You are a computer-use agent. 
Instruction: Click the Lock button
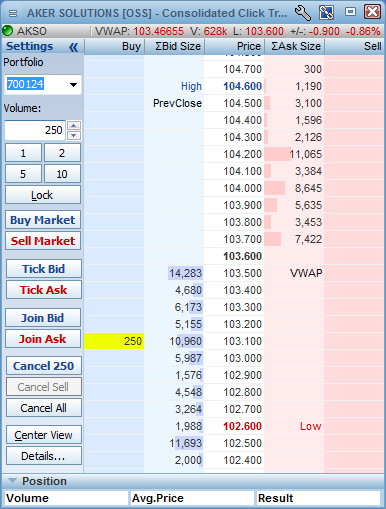(x=43, y=195)
